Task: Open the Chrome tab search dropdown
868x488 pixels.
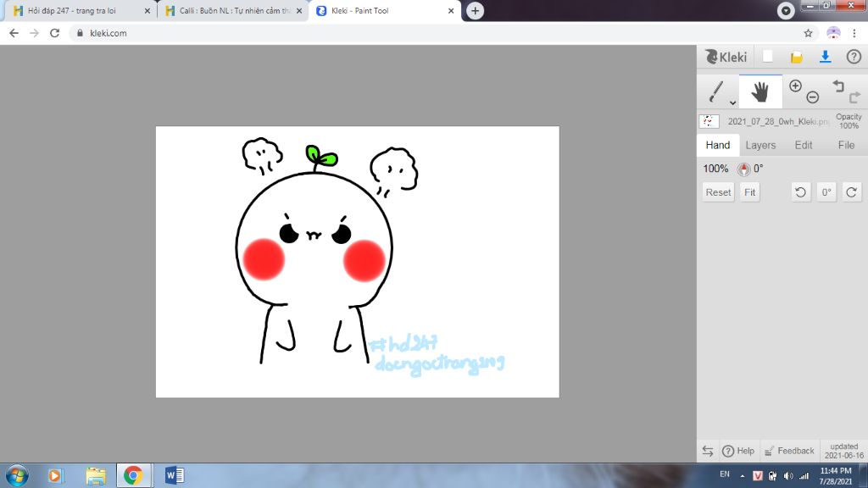Action: click(786, 10)
